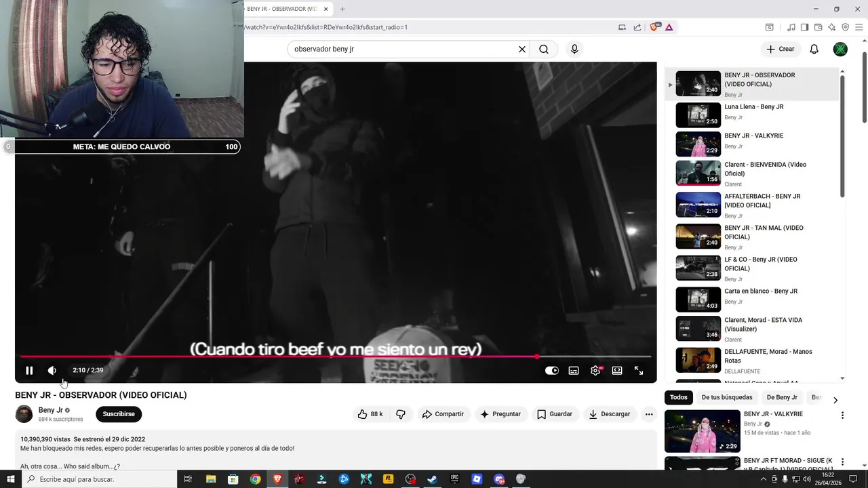Screen dimensions: 868x488
Task: Click the search magnifier button
Action: click(544, 49)
